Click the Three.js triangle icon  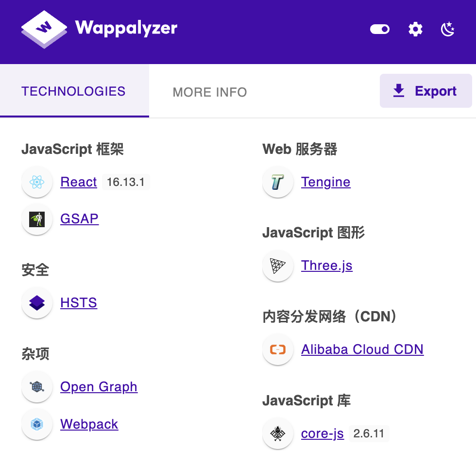(278, 266)
